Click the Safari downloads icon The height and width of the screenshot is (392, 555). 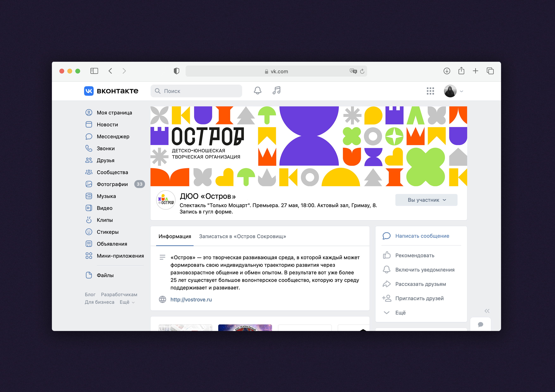tap(447, 71)
